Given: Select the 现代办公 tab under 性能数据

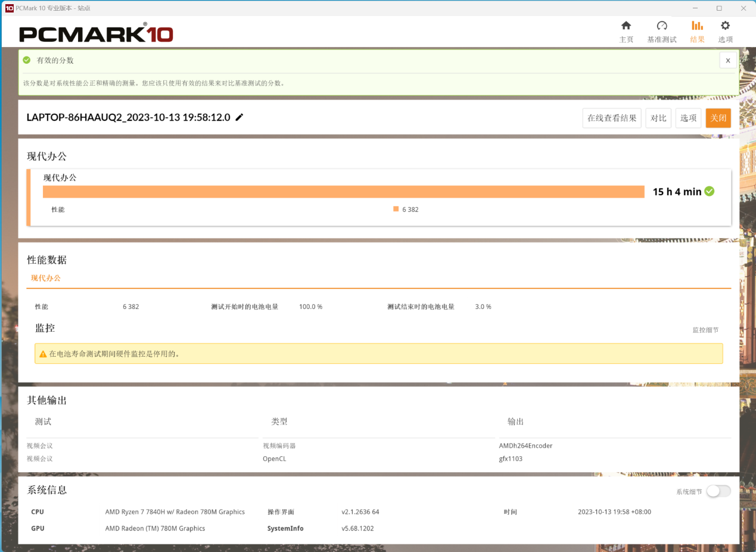Looking at the screenshot, I should point(46,278).
